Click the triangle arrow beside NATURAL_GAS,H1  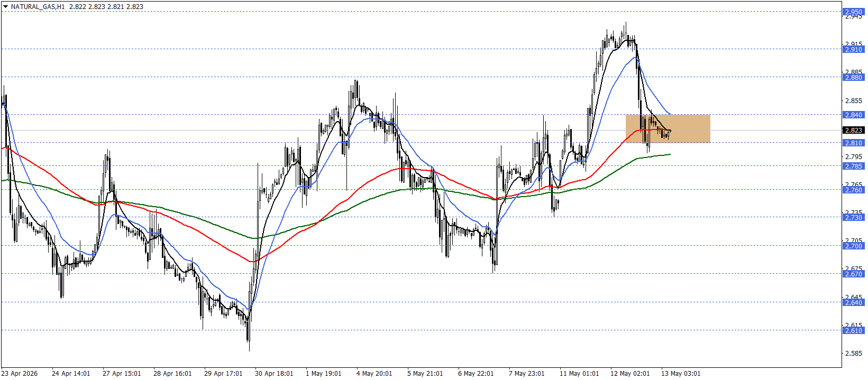[5, 7]
